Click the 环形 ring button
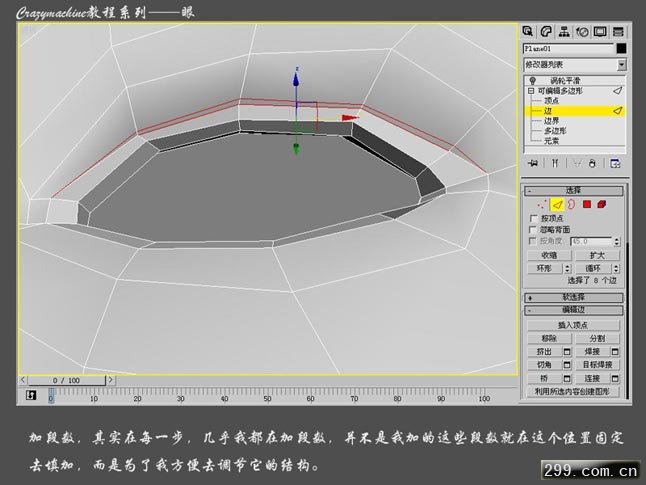This screenshot has width=646, height=485. [x=545, y=269]
